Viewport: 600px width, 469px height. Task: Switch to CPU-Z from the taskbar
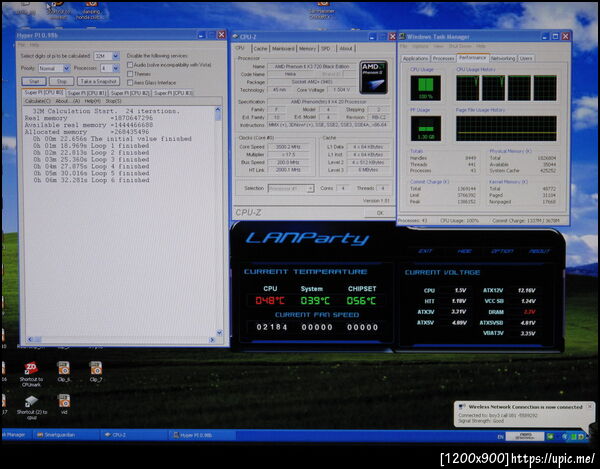[134, 435]
